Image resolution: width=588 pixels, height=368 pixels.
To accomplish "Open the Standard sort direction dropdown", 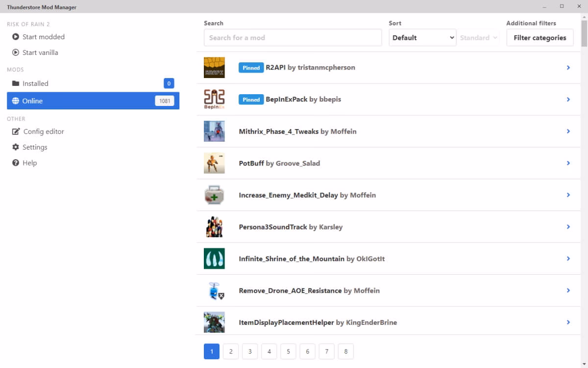I will click(478, 38).
